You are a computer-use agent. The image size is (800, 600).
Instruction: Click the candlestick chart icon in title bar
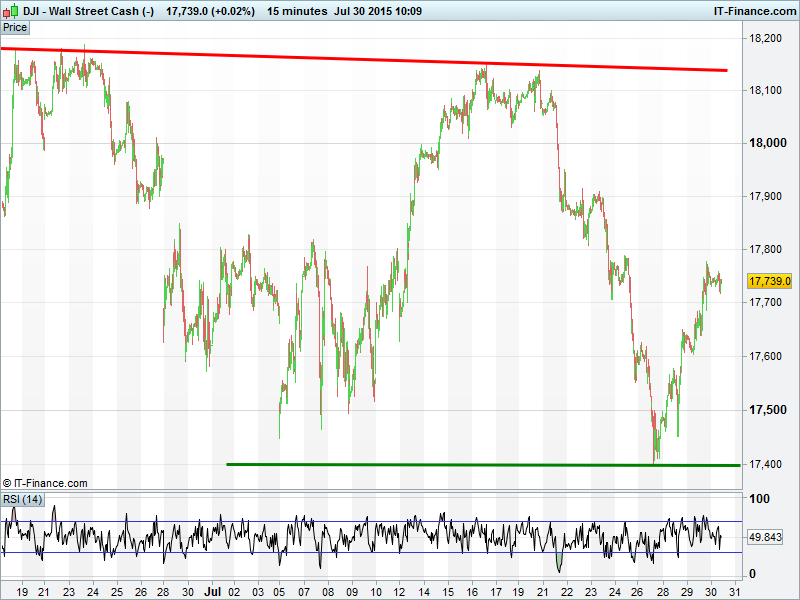coord(10,11)
